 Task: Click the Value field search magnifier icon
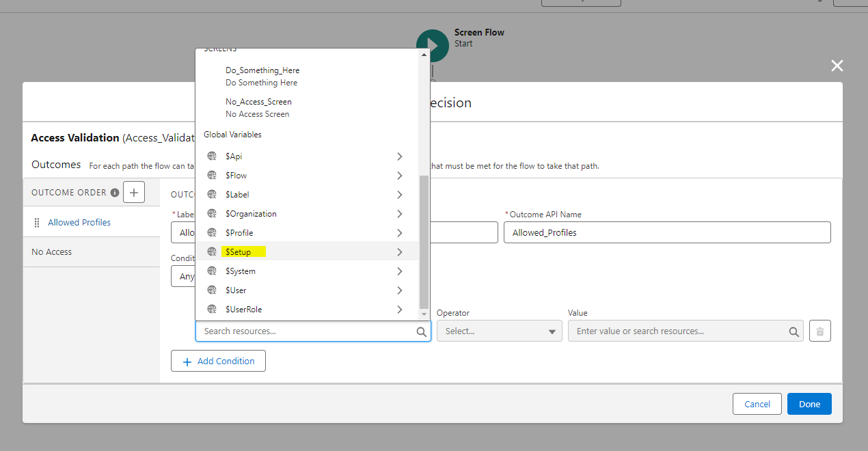794,331
